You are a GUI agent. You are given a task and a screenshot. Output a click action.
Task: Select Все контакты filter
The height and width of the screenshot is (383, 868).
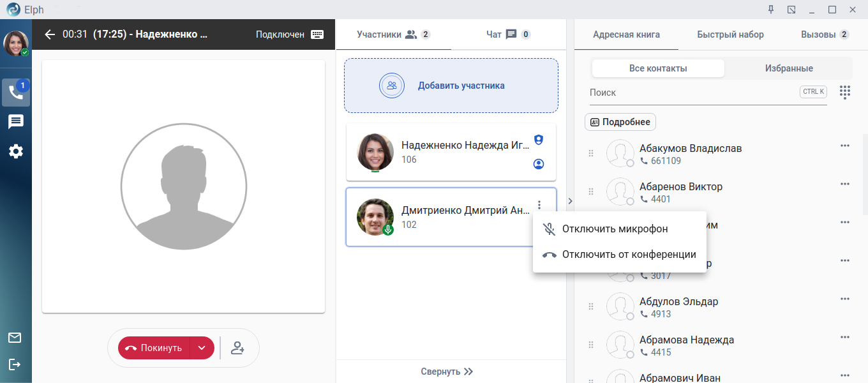pyautogui.click(x=658, y=68)
